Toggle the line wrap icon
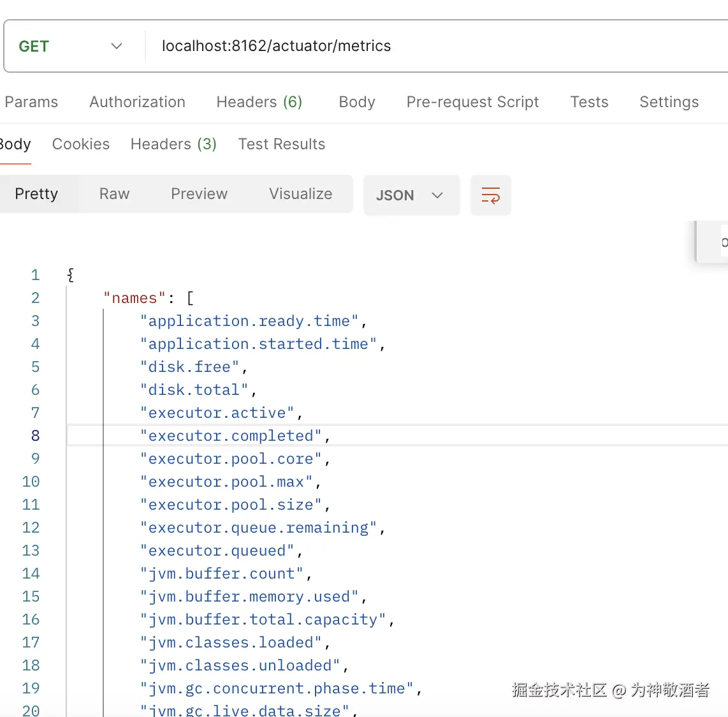Screen dimensions: 728x717 point(491,195)
